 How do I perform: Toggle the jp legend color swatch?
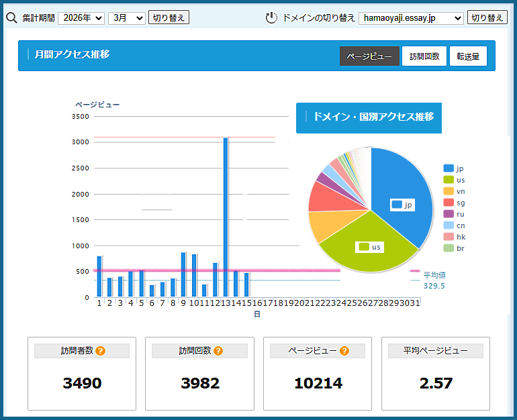(449, 168)
